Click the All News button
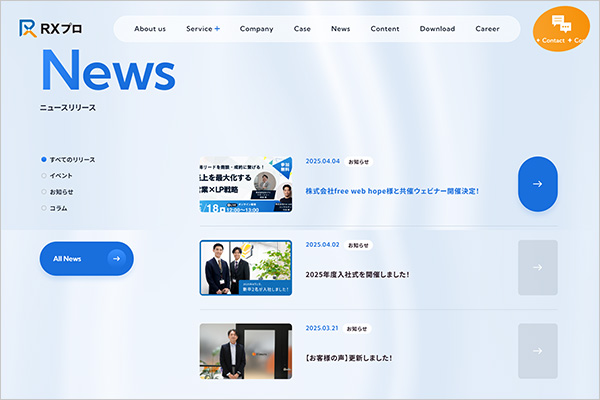The width and height of the screenshot is (600, 400). [x=86, y=259]
